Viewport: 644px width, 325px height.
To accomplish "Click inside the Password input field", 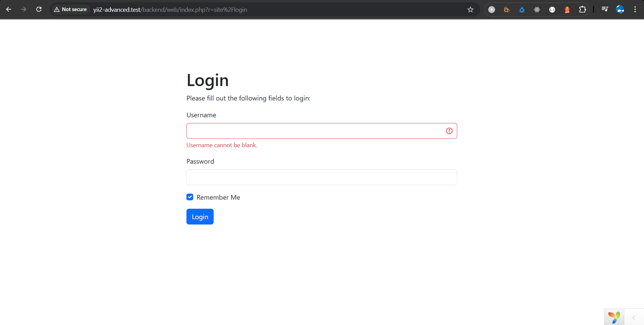I will pyautogui.click(x=321, y=177).
